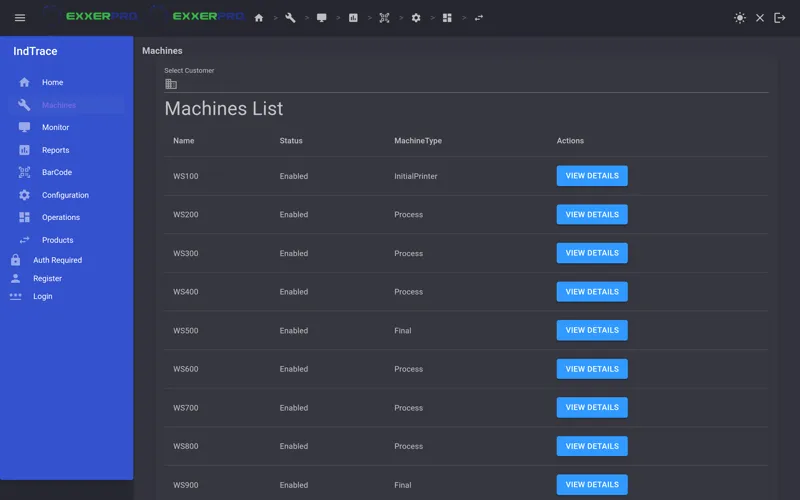Click the Machines wrench icon in the sidebar
Viewport: 800px width, 500px height.
24,105
